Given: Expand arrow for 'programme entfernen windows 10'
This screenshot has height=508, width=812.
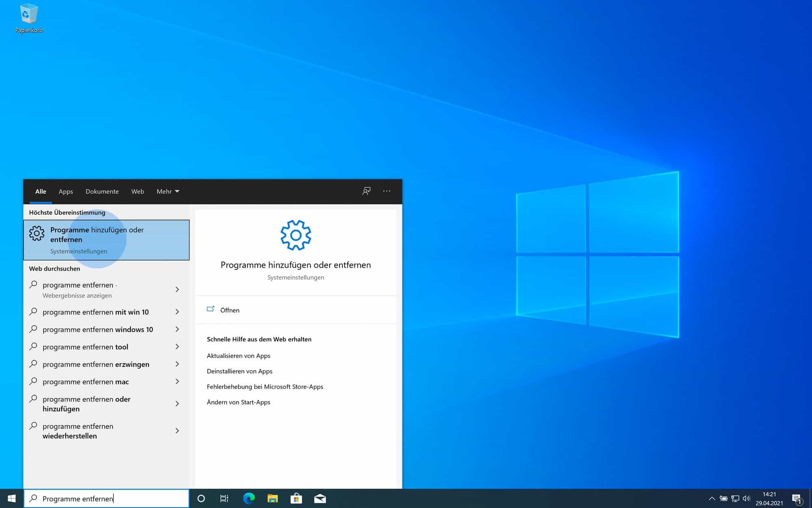Looking at the screenshot, I should [x=177, y=329].
